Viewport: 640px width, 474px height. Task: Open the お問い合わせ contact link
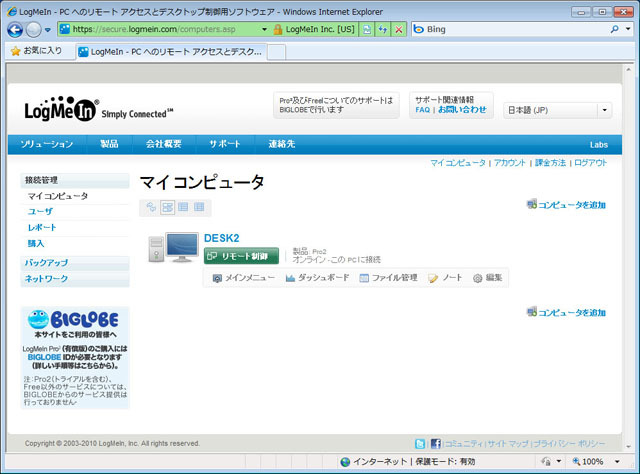(x=462, y=109)
